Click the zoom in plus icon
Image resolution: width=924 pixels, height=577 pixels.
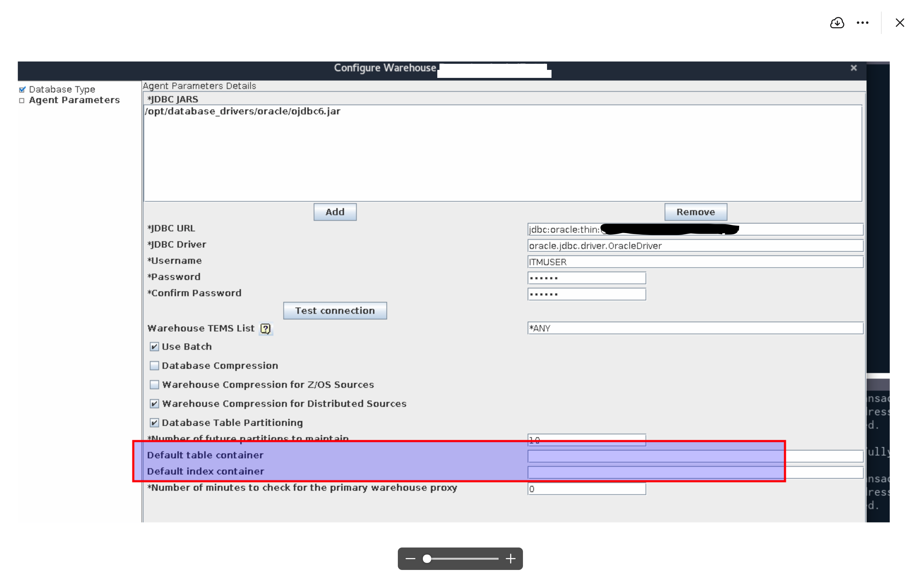(510, 559)
